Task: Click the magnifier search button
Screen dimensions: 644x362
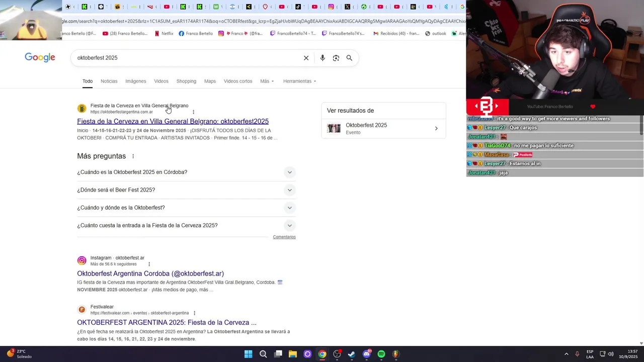Action: (x=349, y=58)
